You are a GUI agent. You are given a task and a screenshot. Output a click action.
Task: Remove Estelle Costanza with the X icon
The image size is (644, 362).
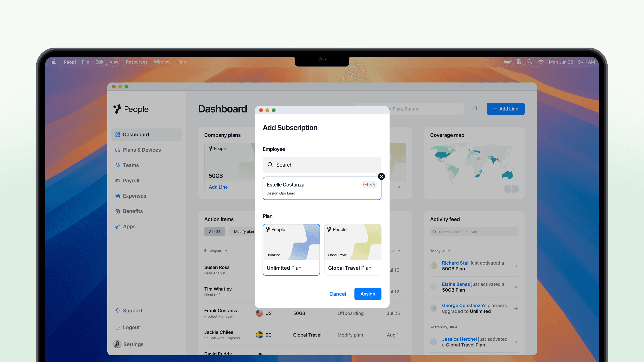(x=381, y=176)
